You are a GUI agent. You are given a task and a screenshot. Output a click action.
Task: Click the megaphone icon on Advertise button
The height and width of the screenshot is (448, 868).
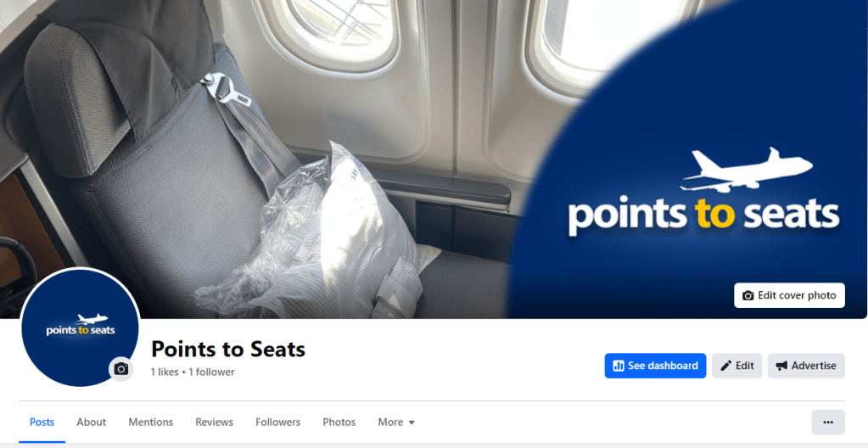[x=781, y=366]
